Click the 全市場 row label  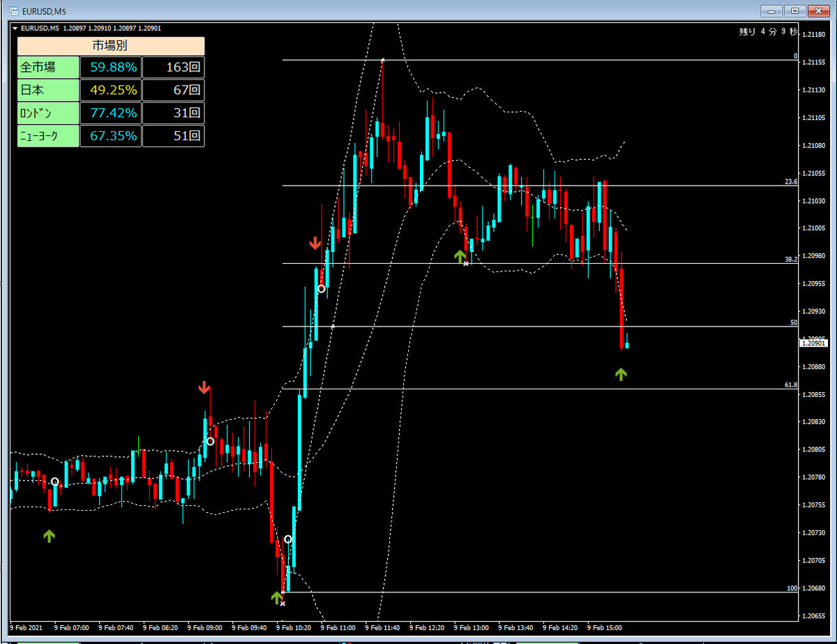pyautogui.click(x=48, y=68)
